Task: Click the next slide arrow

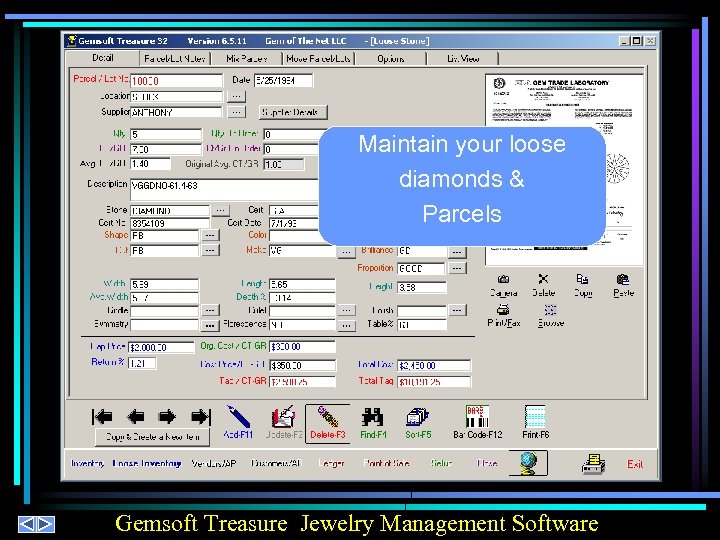Action: pos(46,524)
